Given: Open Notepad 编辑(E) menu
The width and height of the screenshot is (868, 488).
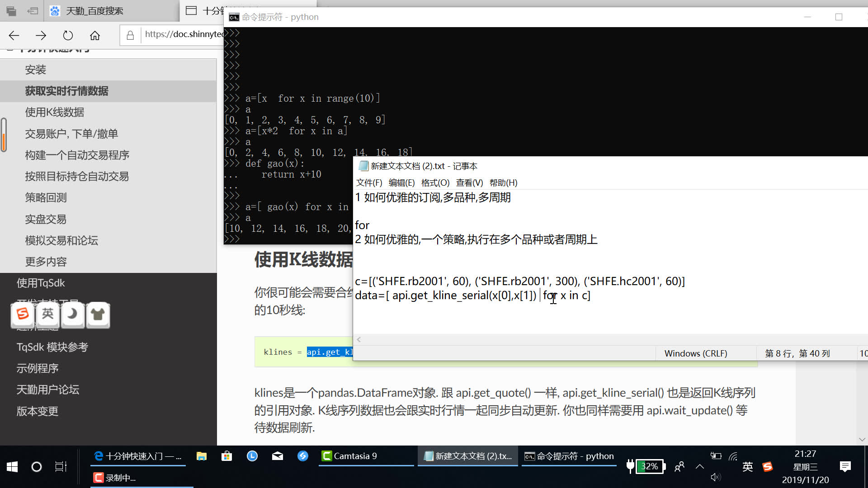Looking at the screenshot, I should pyautogui.click(x=401, y=183).
